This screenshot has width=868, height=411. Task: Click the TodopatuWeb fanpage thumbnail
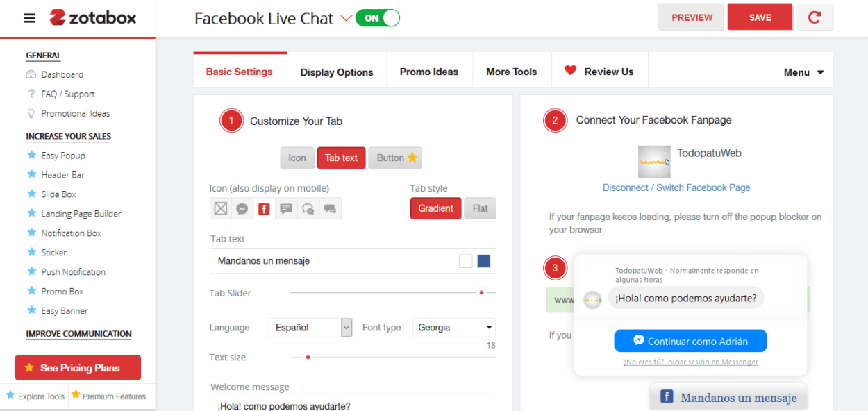(x=654, y=162)
